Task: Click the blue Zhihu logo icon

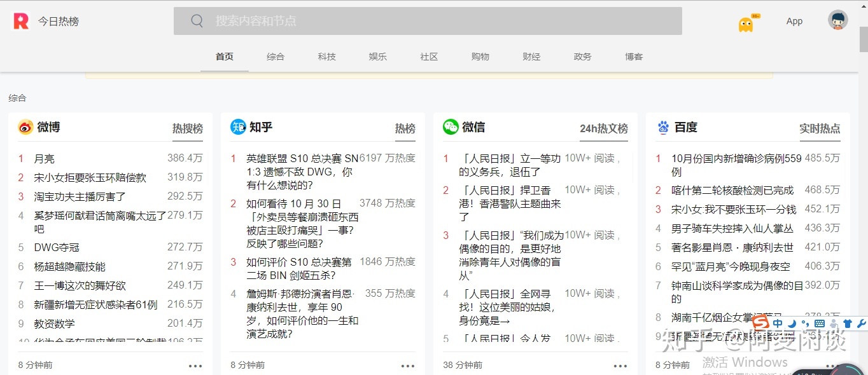Action: pos(238,127)
